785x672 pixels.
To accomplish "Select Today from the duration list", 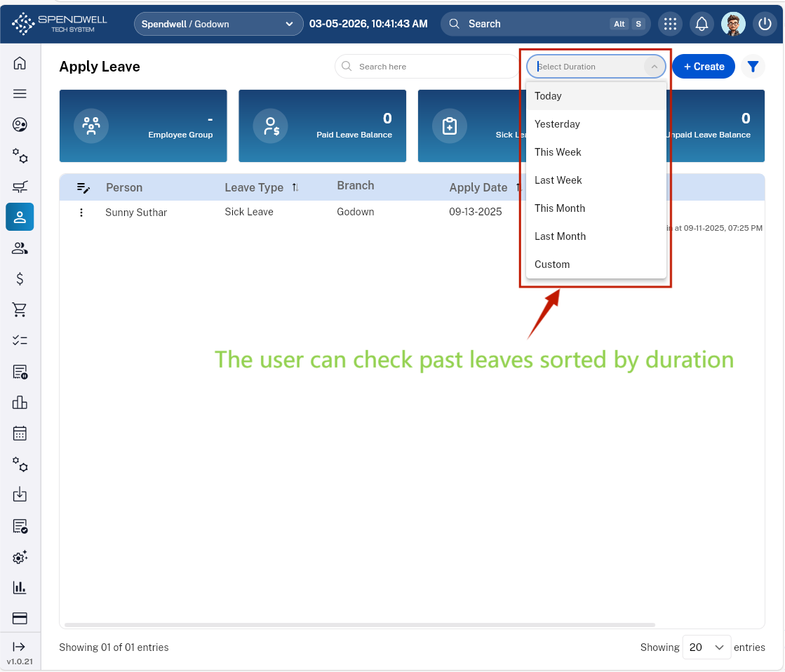I will point(596,96).
